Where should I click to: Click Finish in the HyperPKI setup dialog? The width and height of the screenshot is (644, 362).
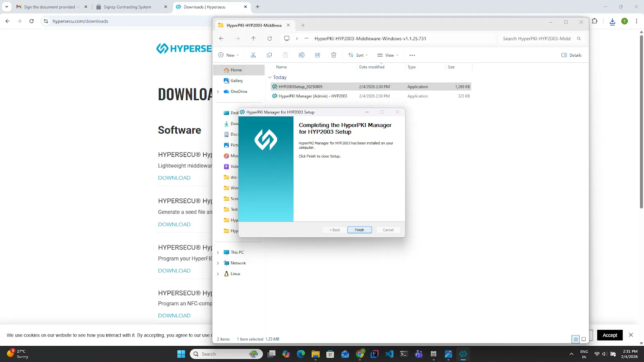coord(359,230)
